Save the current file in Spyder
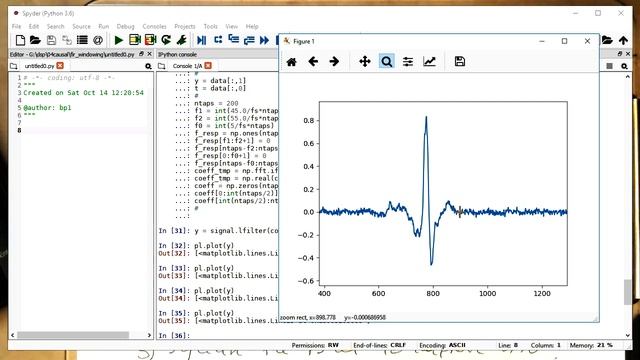640x360 pixels. (x=51, y=40)
